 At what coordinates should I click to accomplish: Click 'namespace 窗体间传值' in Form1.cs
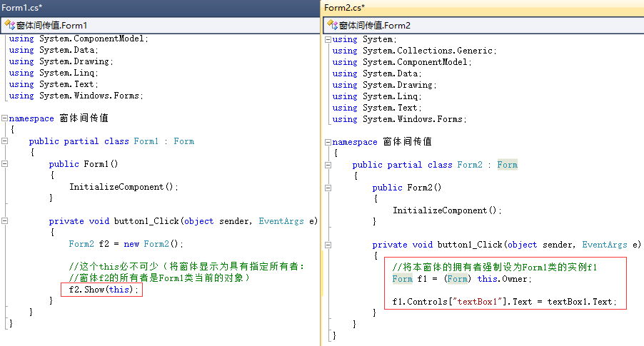point(59,118)
